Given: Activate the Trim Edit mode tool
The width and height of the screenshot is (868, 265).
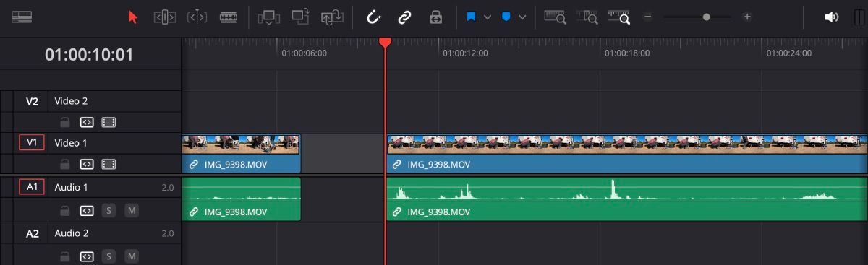Looking at the screenshot, I should (165, 17).
